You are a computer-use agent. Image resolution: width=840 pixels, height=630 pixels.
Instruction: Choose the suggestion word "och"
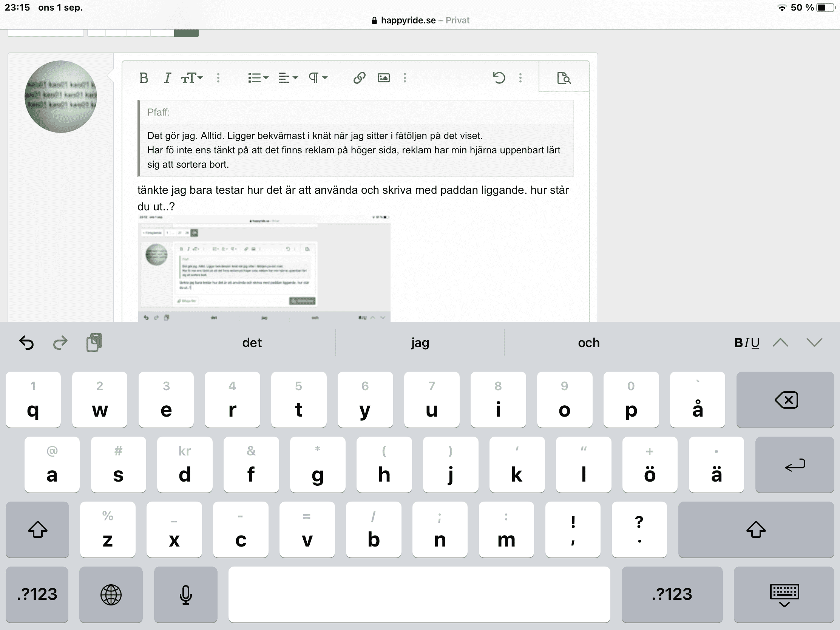588,343
